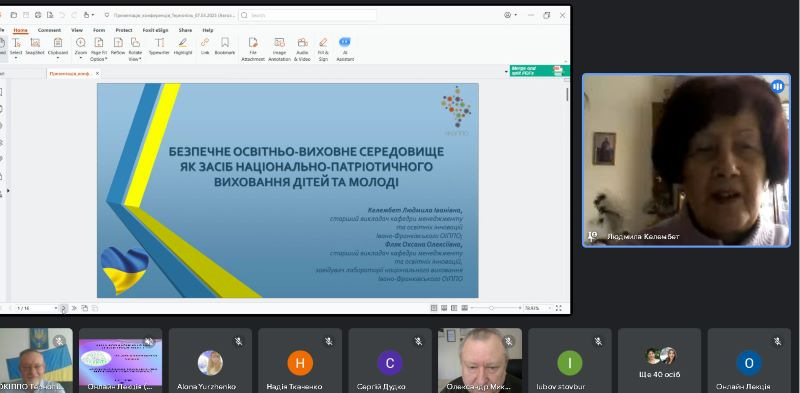Expand the left navigation panel arrow
This screenshot has height=393, width=800.
click(8, 191)
